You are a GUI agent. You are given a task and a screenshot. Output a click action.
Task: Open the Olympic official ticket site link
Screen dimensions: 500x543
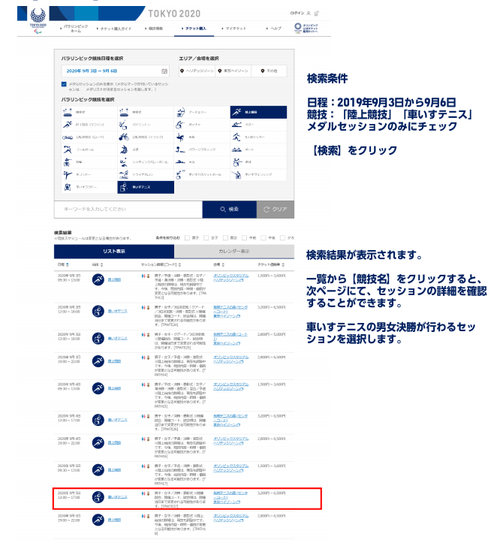306,28
